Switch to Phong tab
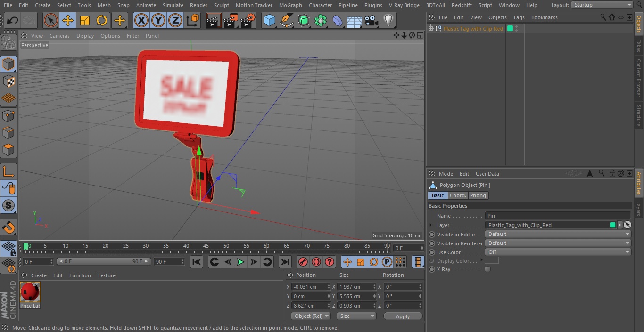Viewport: 644px width, 332px height. tap(478, 195)
